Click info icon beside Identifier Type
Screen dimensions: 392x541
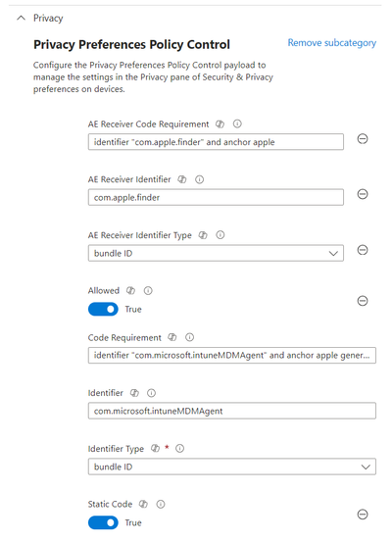tap(179, 448)
